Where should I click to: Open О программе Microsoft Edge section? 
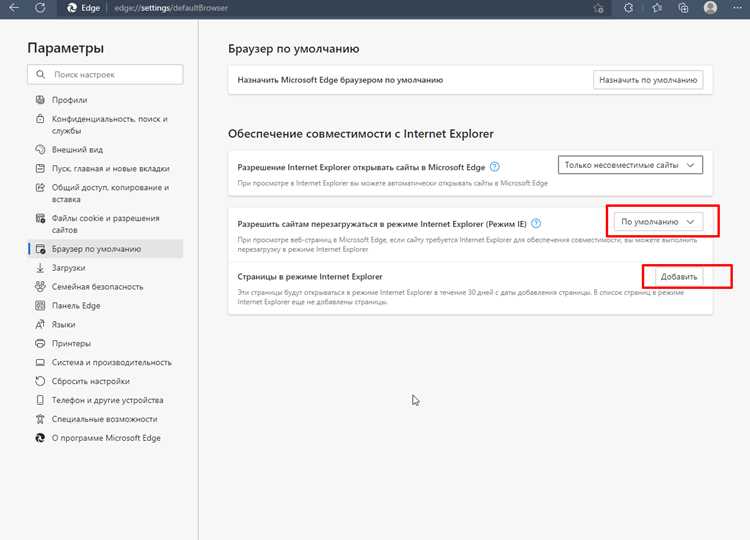105,438
